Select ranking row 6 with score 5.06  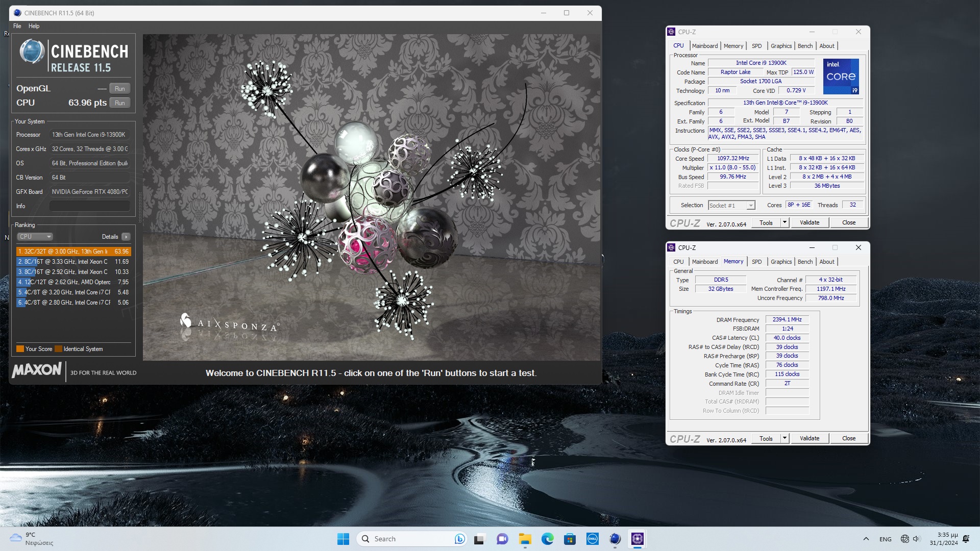[x=73, y=303]
